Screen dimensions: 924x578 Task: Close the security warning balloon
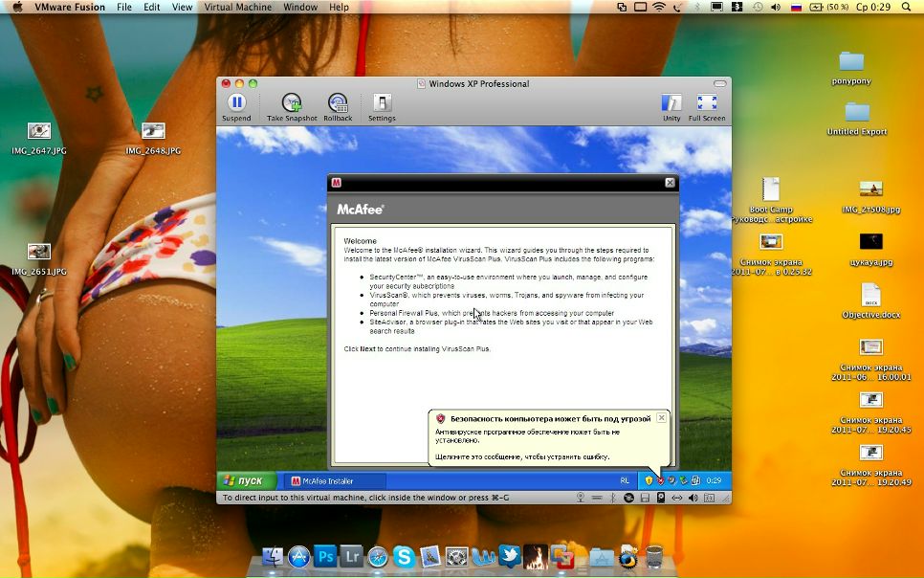tap(661, 417)
